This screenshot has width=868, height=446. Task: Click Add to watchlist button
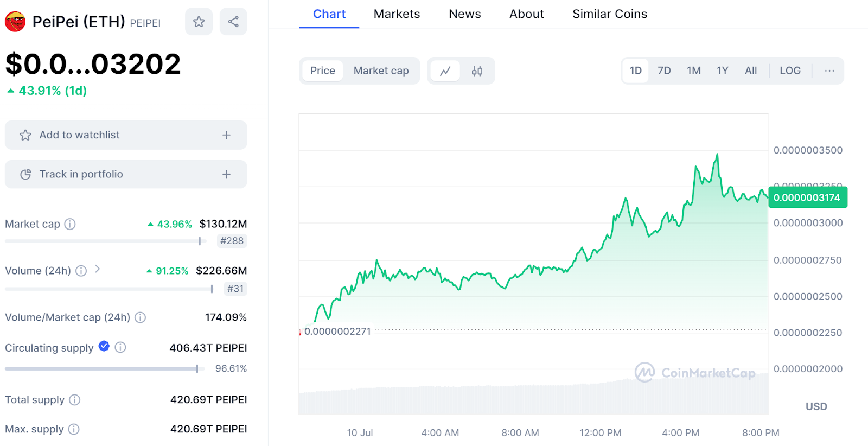(x=126, y=135)
